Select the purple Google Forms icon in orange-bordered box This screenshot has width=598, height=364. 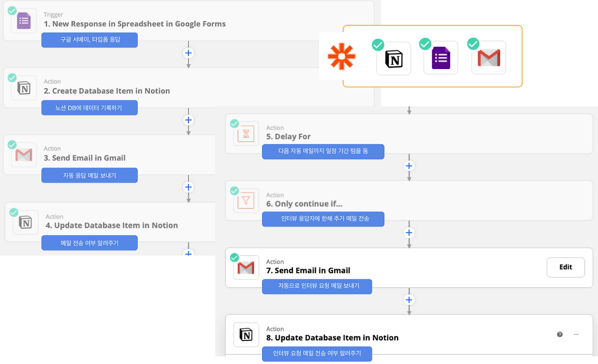(441, 58)
